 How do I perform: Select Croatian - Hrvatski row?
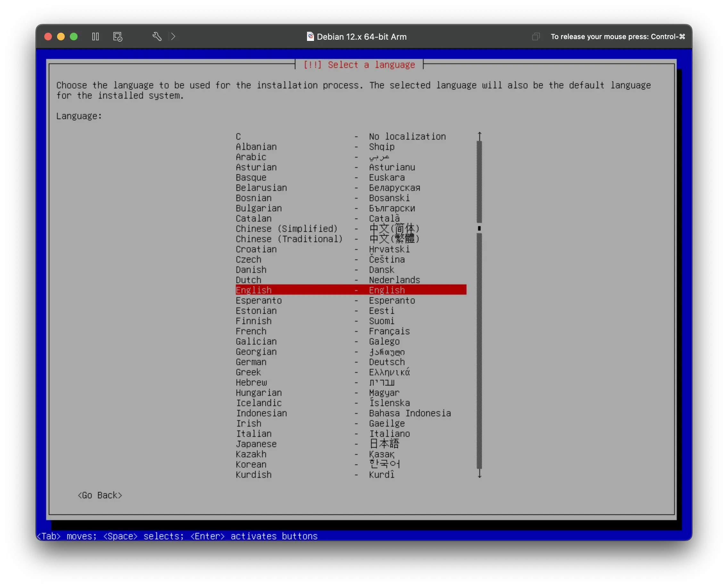point(351,249)
